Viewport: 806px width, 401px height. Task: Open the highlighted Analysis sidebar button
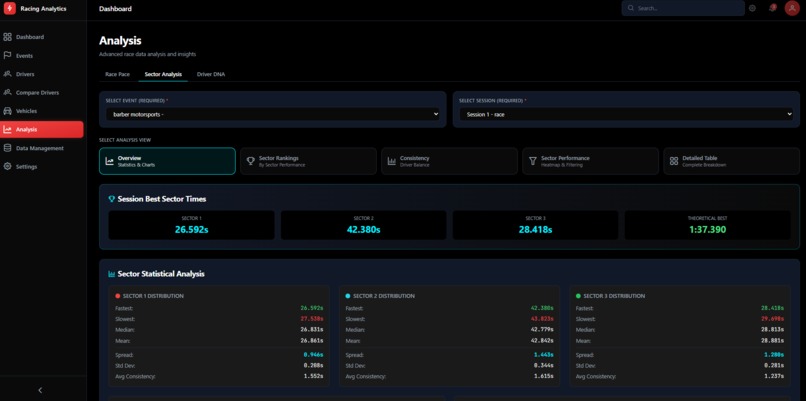[x=42, y=130]
